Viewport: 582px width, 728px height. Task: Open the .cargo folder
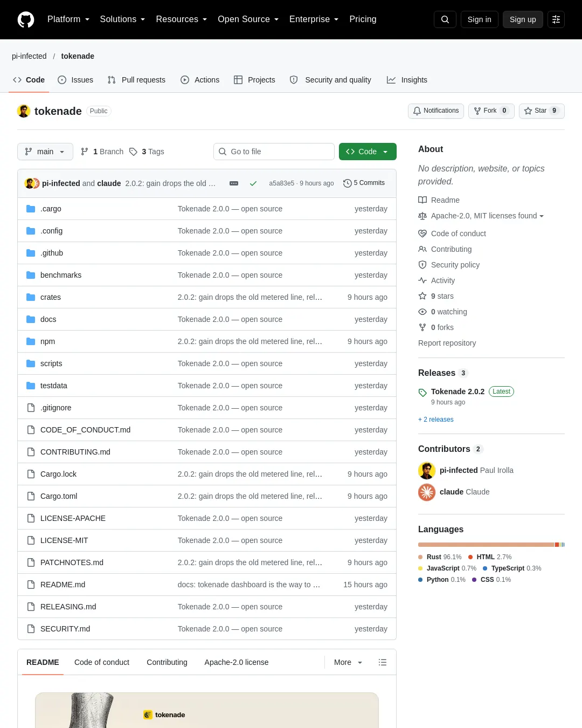pos(51,209)
